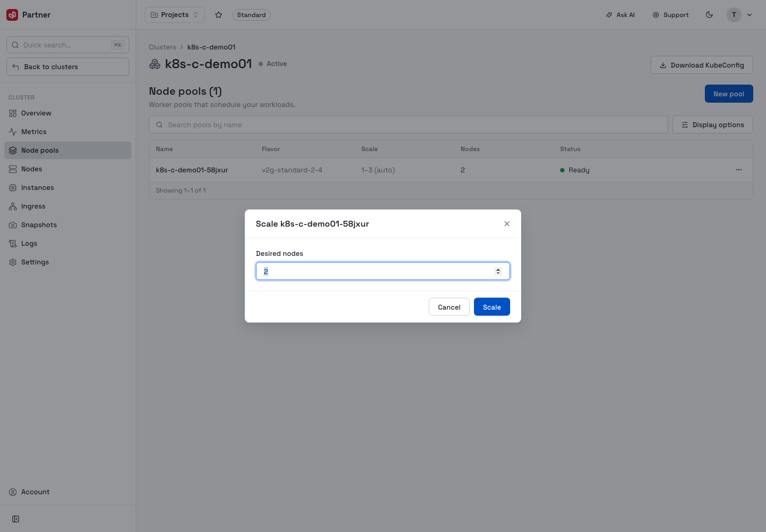Click Download KubeConfig button

(x=702, y=65)
